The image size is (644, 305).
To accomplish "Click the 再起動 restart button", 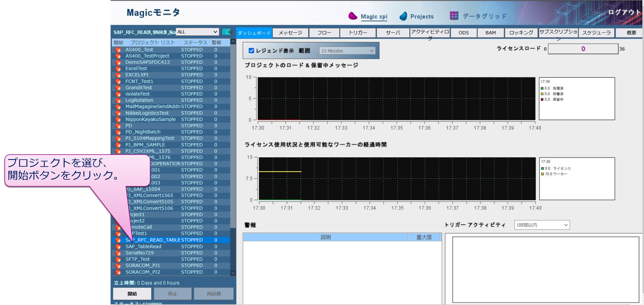I will [214, 294].
